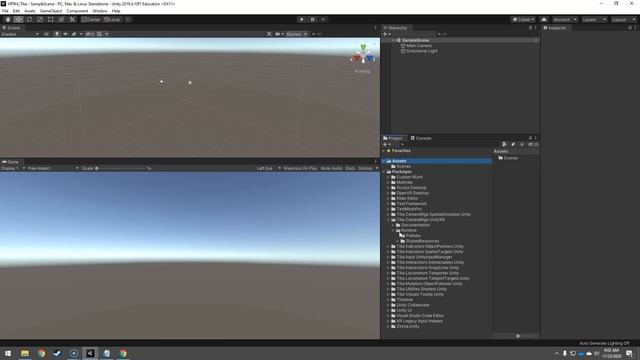This screenshot has height=360, width=640.
Task: Switch to the Game tab
Action: (x=11, y=162)
